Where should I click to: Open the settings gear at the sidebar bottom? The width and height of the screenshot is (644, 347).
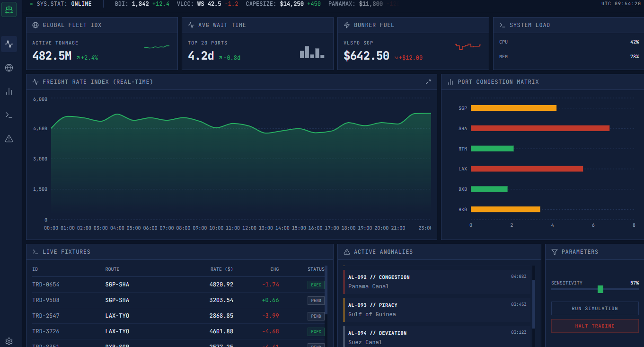[9, 341]
